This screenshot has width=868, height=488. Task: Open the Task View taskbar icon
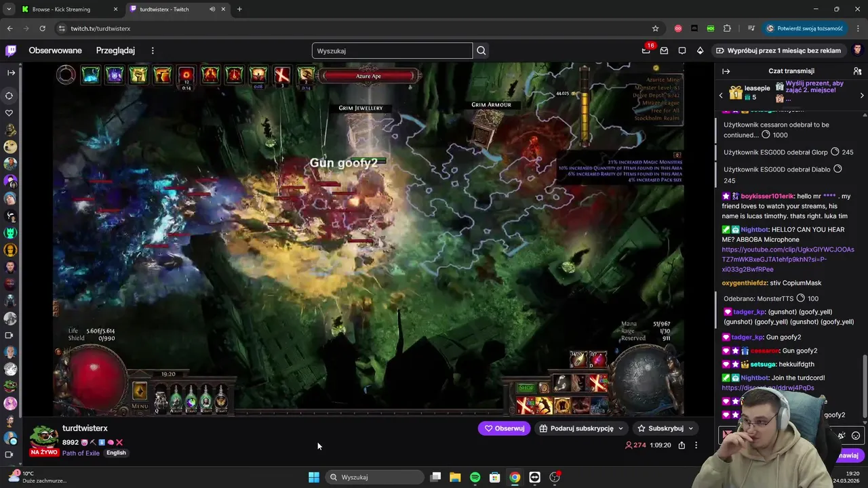click(x=435, y=477)
